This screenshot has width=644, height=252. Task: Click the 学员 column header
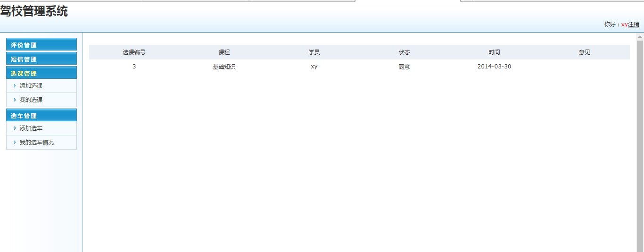click(x=314, y=52)
